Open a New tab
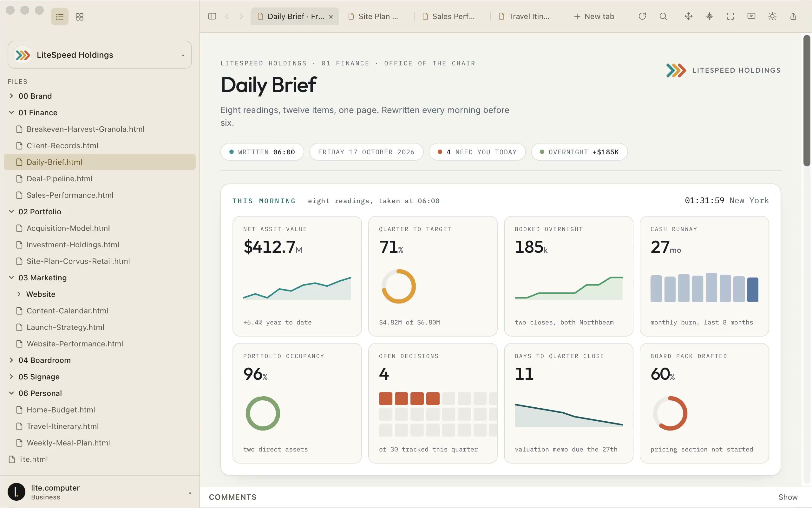Viewport: 812px width, 508px height. (594, 16)
